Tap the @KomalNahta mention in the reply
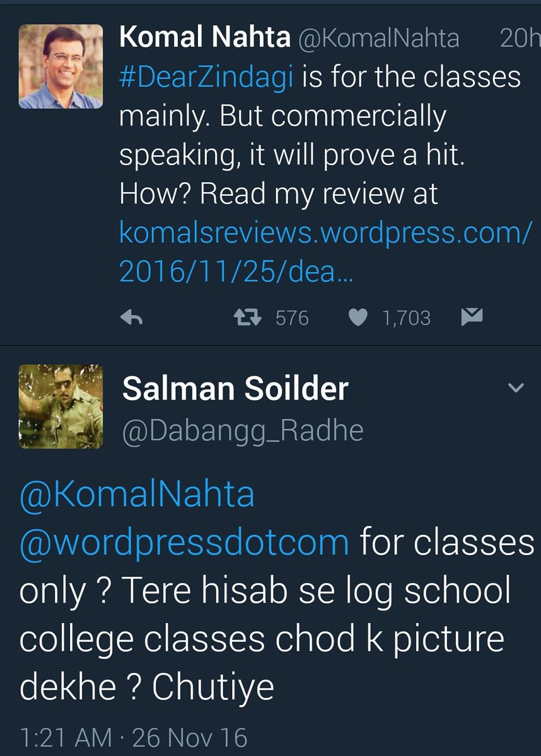The height and width of the screenshot is (756, 541). 137,495
